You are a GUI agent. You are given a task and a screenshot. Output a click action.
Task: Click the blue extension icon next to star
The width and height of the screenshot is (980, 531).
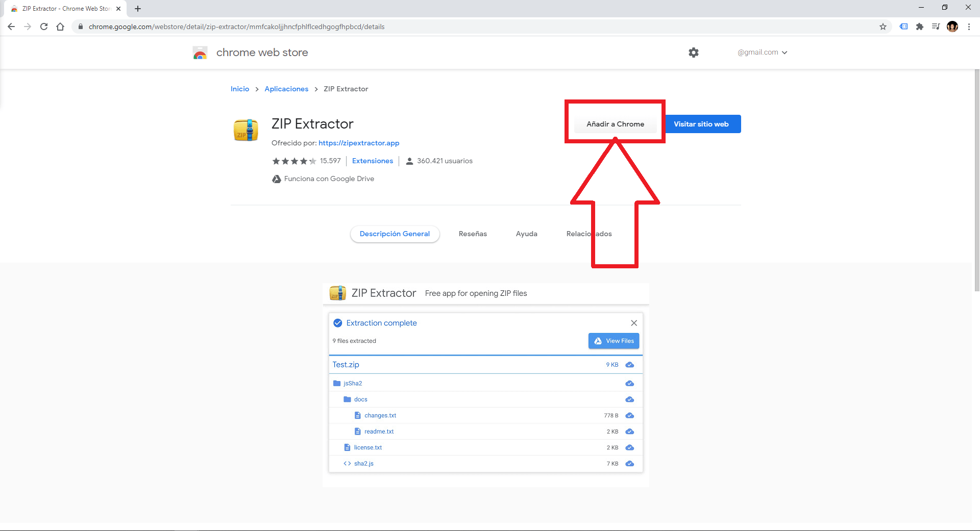coord(903,27)
